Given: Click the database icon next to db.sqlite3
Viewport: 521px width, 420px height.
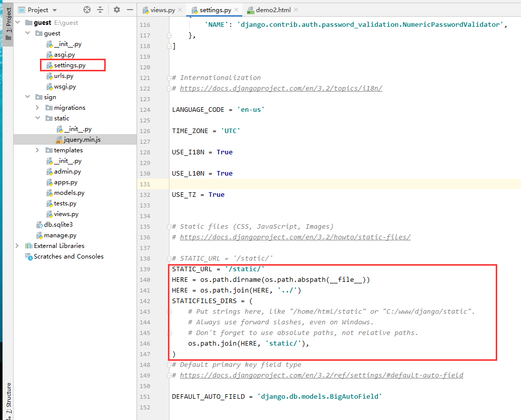Looking at the screenshot, I should coord(40,224).
